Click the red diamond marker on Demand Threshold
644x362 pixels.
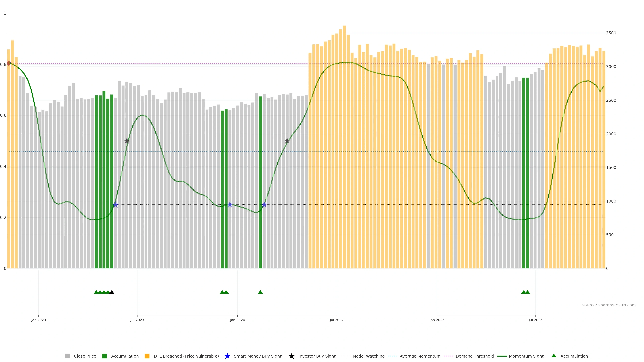[x=9, y=63]
